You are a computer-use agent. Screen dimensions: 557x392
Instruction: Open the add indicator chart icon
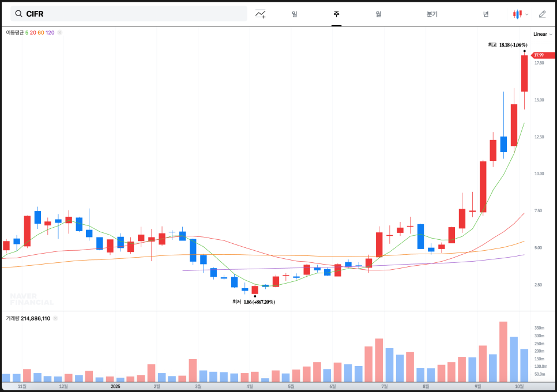(261, 14)
